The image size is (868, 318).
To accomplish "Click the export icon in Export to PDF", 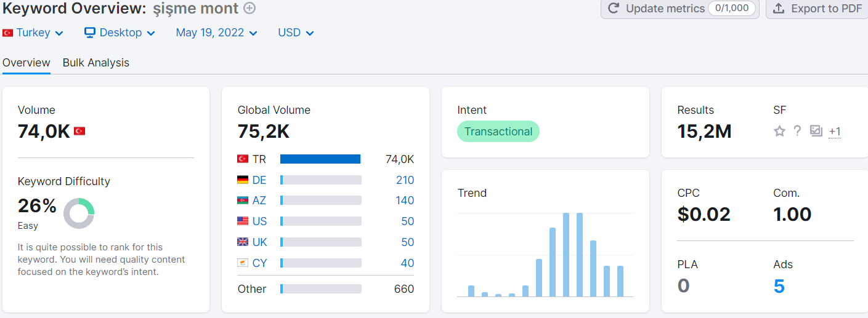I will [x=779, y=9].
